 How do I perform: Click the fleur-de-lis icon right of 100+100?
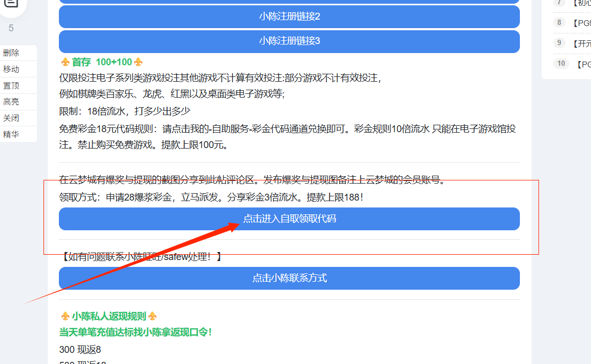point(138,62)
